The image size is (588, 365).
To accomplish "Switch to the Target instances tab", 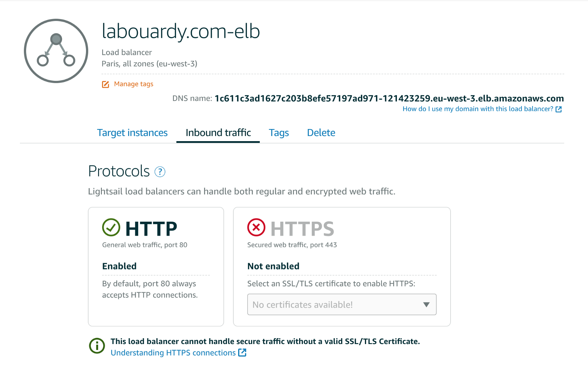I will pos(132,133).
